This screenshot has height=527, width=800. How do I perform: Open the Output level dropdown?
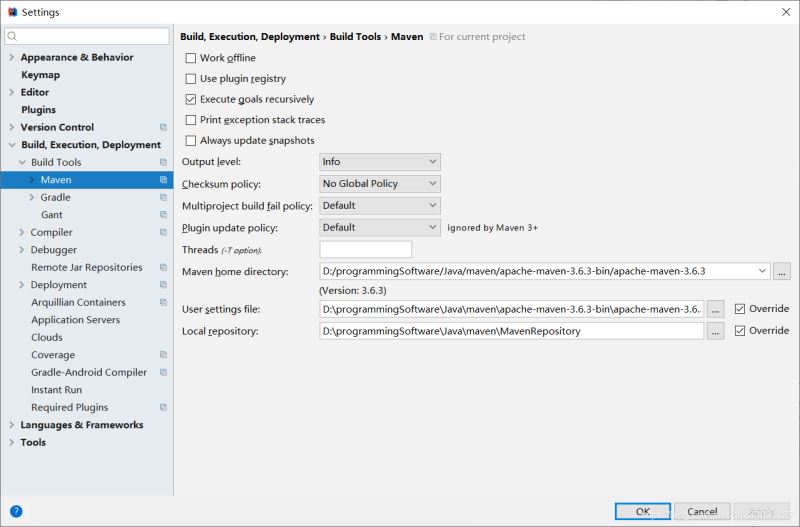[x=380, y=162]
